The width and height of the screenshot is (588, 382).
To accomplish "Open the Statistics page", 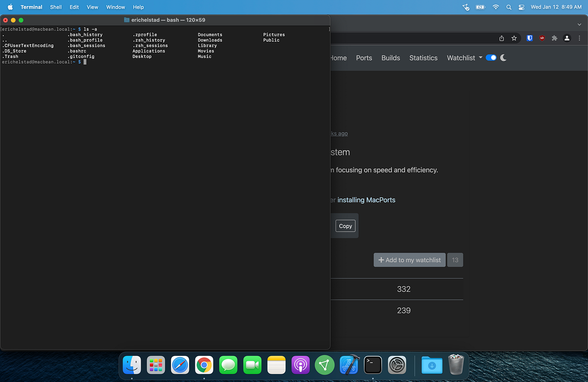I will pyautogui.click(x=423, y=58).
